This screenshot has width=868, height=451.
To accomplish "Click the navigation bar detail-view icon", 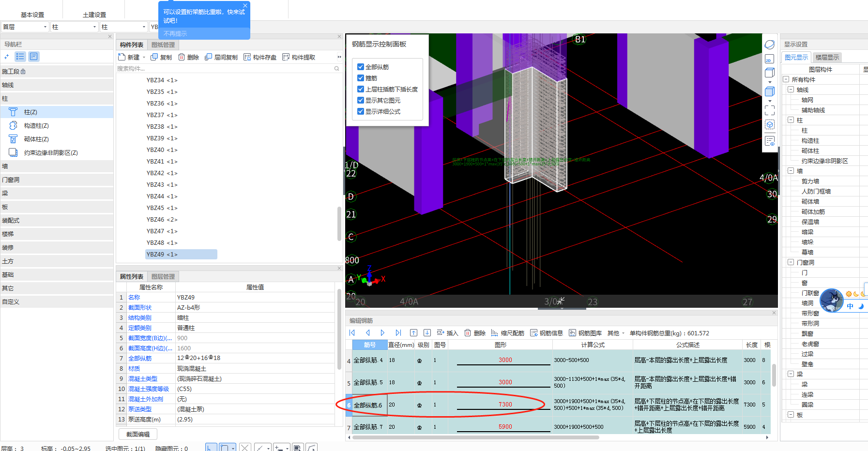I will 34,57.
